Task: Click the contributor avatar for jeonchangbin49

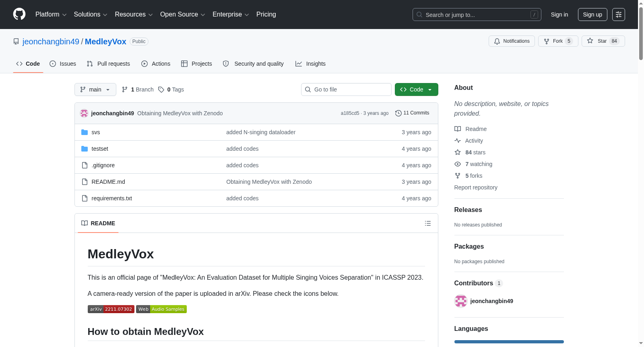Action: pyautogui.click(x=461, y=301)
